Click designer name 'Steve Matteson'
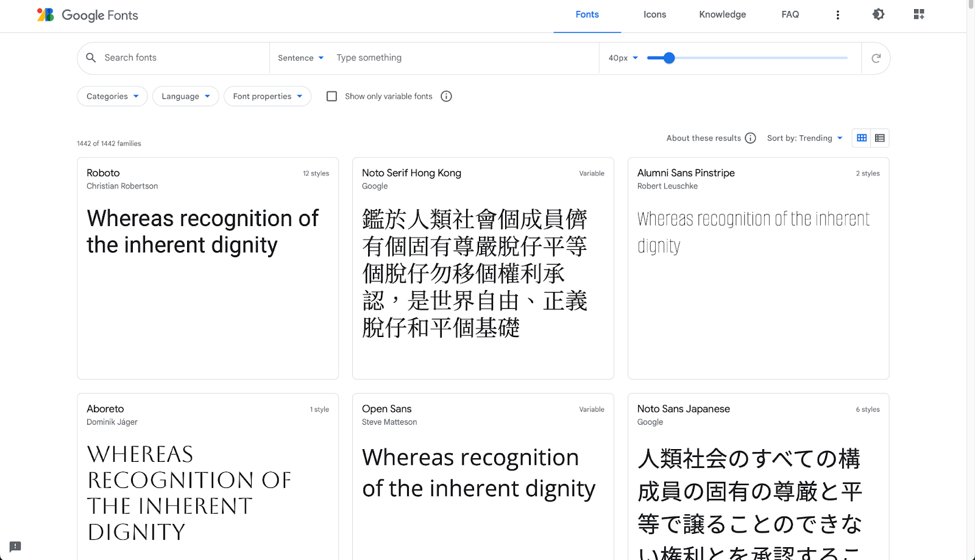This screenshot has height=560, width=975. 389,422
